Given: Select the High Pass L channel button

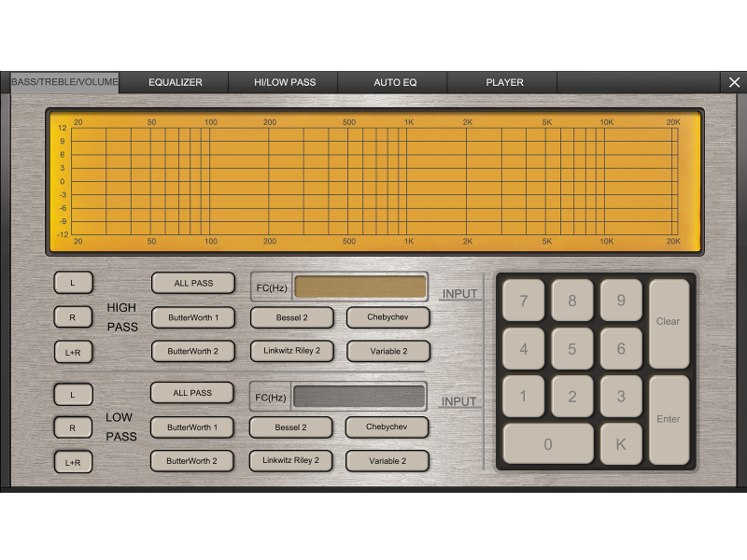Looking at the screenshot, I should pos(74,281).
